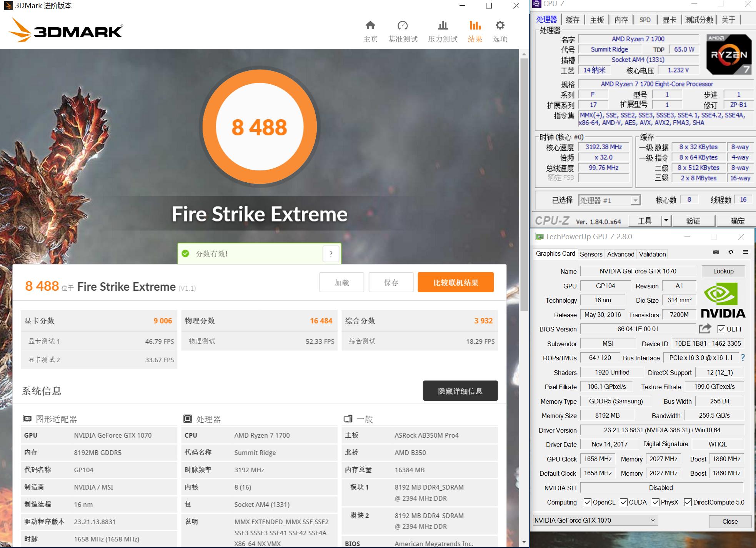Viewport: 756px width, 548px height.
Task: Click the CPU-Z OK (确定) button
Action: click(x=737, y=221)
